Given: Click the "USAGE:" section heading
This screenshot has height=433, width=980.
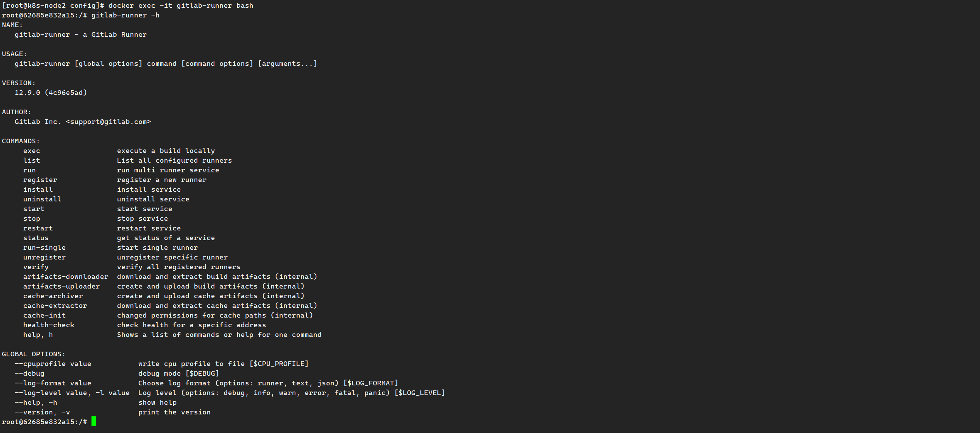Looking at the screenshot, I should point(14,54).
